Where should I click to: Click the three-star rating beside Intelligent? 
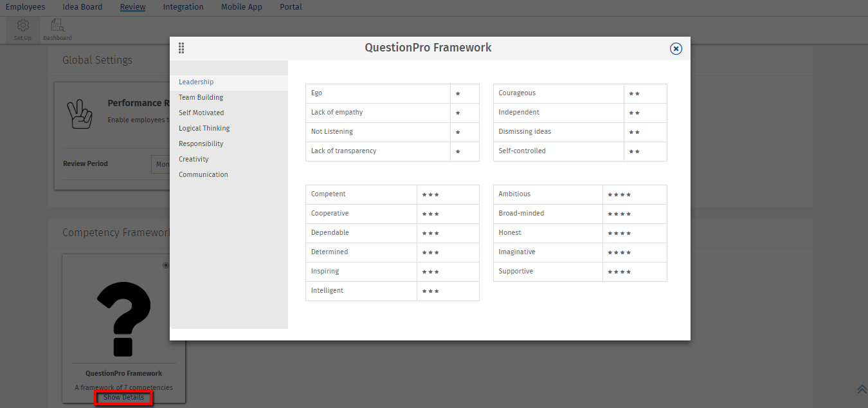click(431, 292)
